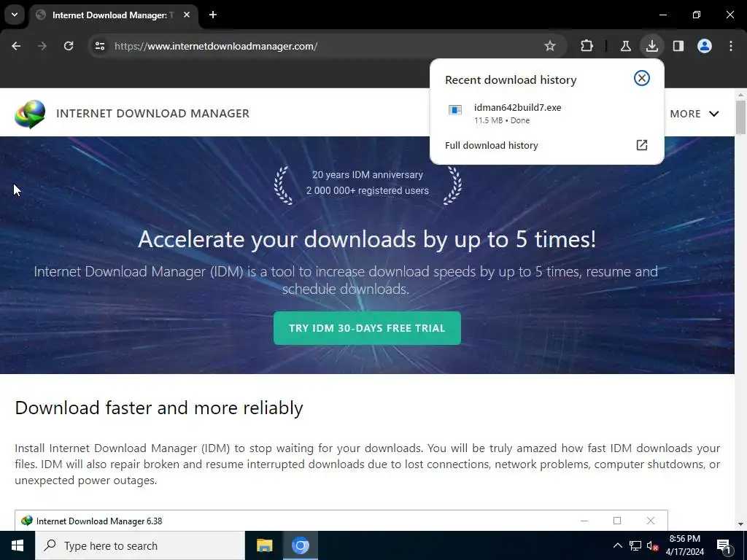Open the Extensions puzzle icon
The height and width of the screenshot is (560, 747).
(587, 46)
